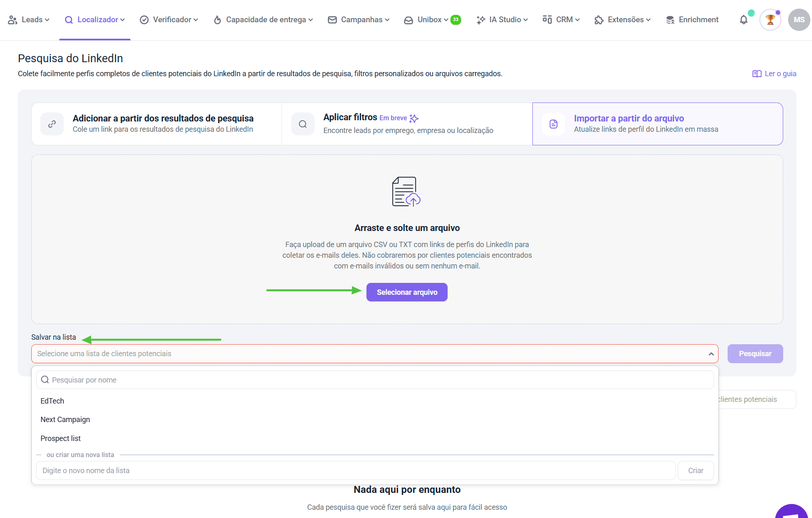Choose 'Next Campaign' list option
The height and width of the screenshot is (518, 812).
tap(65, 420)
